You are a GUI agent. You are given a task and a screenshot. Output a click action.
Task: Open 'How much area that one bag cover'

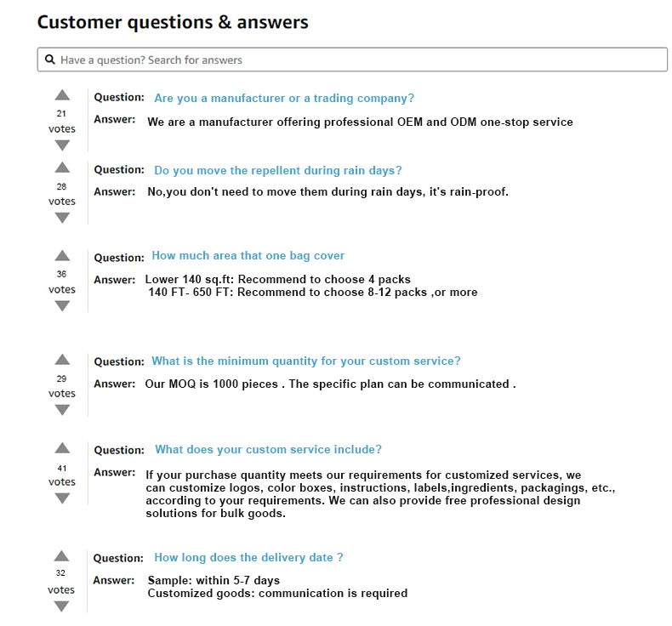(x=248, y=256)
